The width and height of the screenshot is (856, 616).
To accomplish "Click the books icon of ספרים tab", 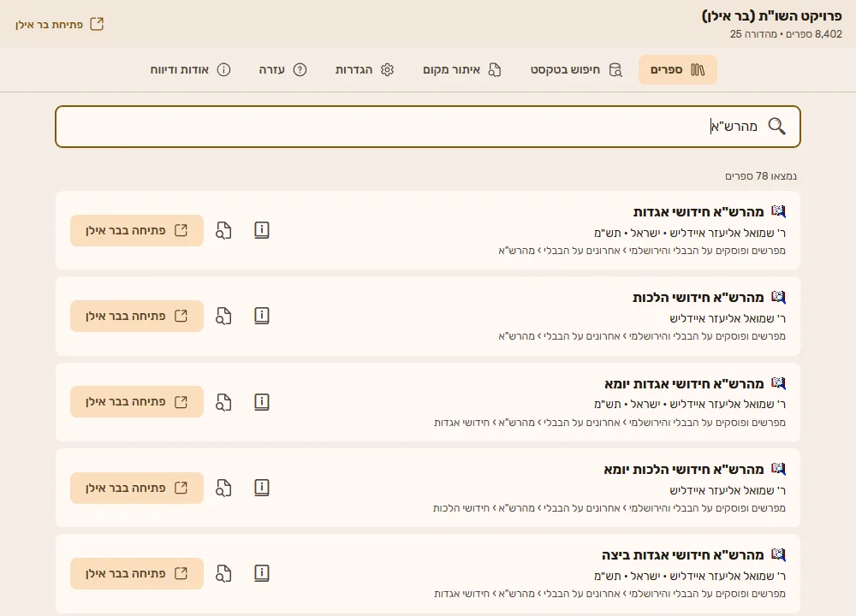I will coord(698,70).
